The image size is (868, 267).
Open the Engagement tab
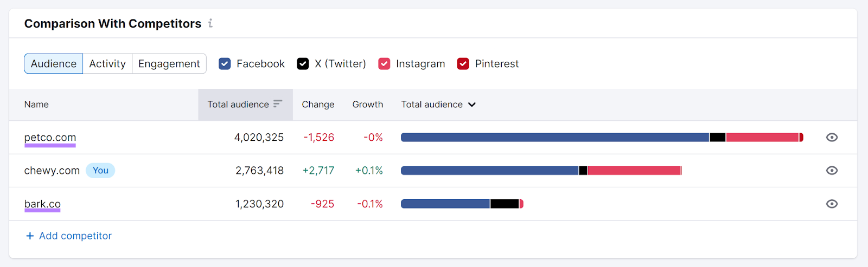coord(169,64)
